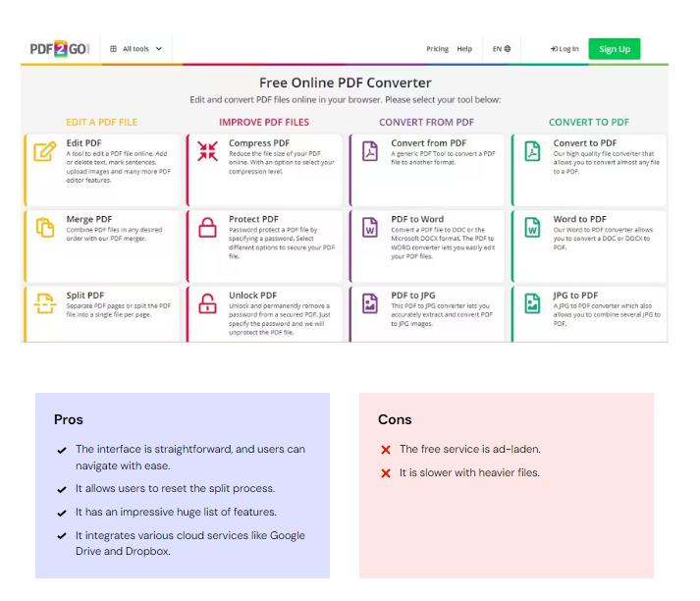Image resolution: width=700 pixels, height=601 pixels.
Task: Click the Free Online PDF Converter title
Action: click(345, 82)
